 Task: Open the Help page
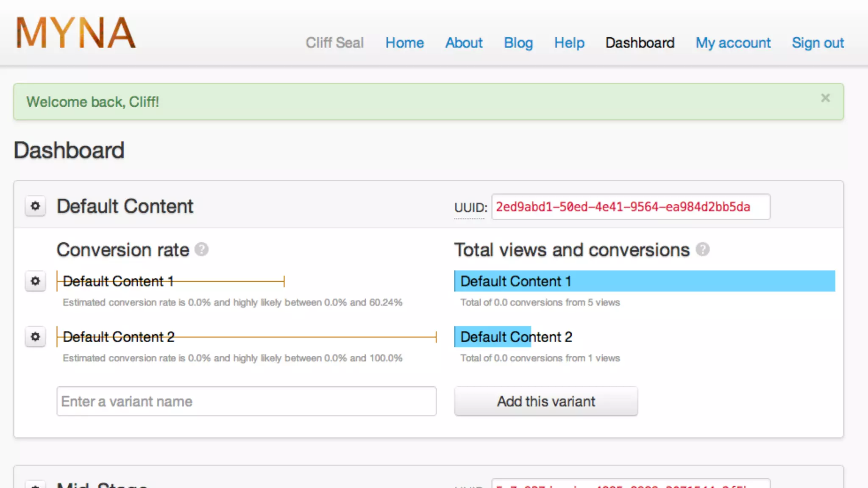[569, 43]
